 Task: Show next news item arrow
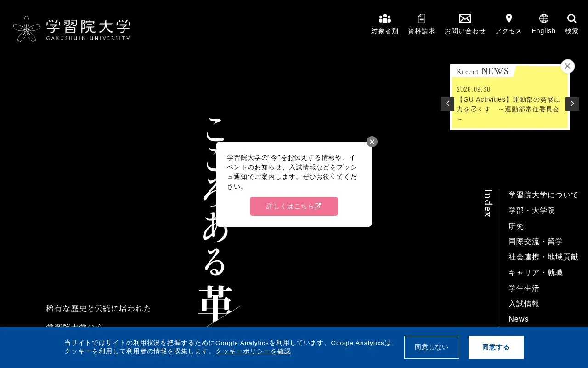coord(572,104)
